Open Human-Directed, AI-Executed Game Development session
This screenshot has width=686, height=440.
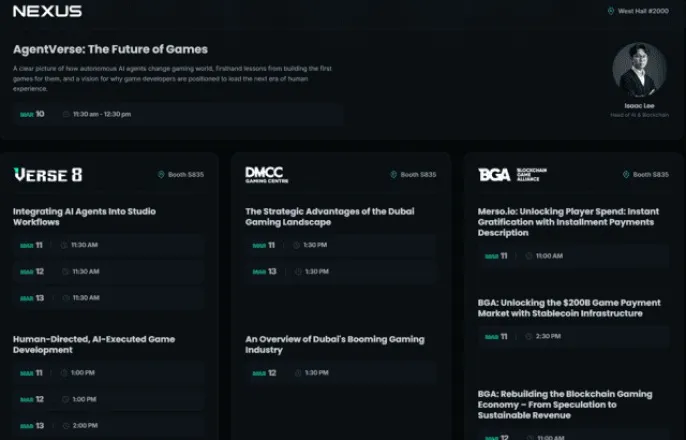[x=94, y=344]
